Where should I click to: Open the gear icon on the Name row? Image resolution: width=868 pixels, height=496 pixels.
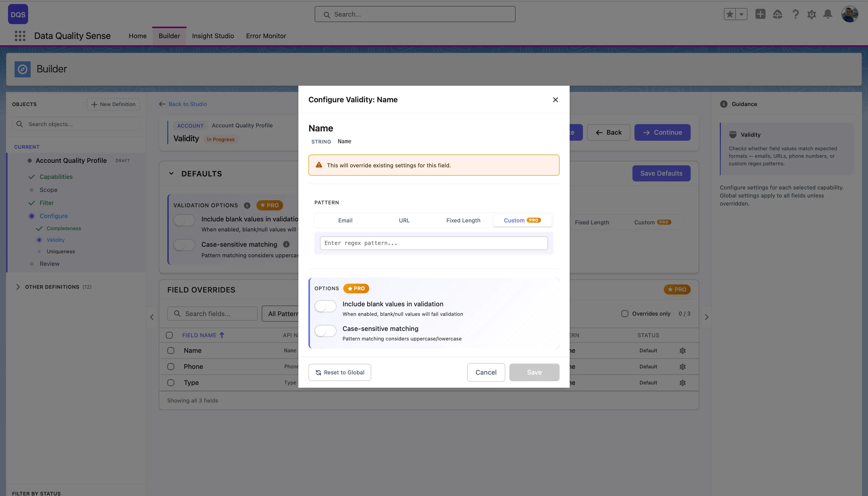pyautogui.click(x=683, y=350)
